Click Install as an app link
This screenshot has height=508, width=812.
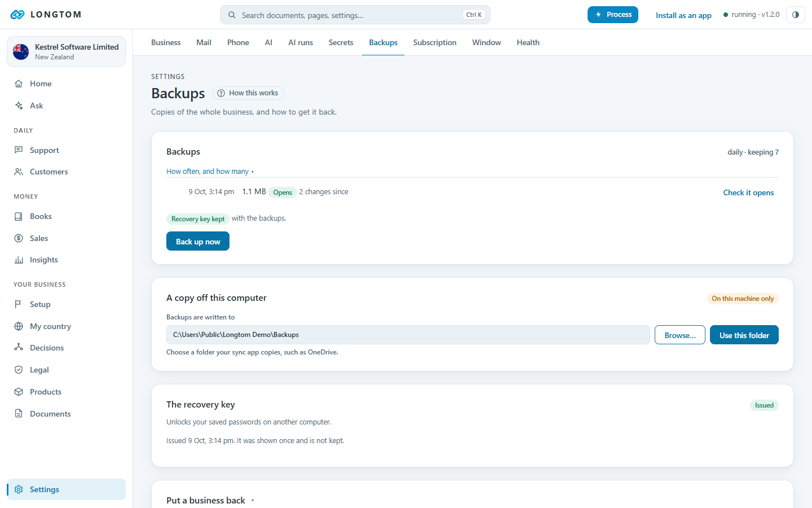[683, 15]
